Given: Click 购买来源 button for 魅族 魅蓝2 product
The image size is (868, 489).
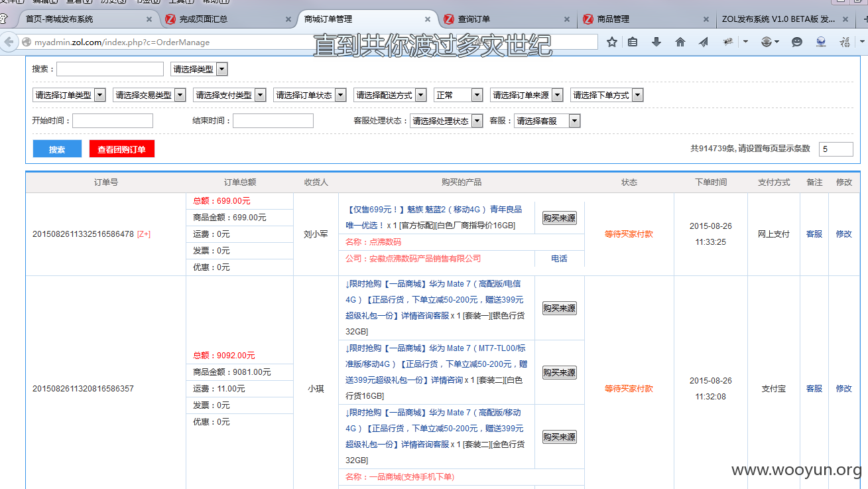Looking at the screenshot, I should coord(560,218).
